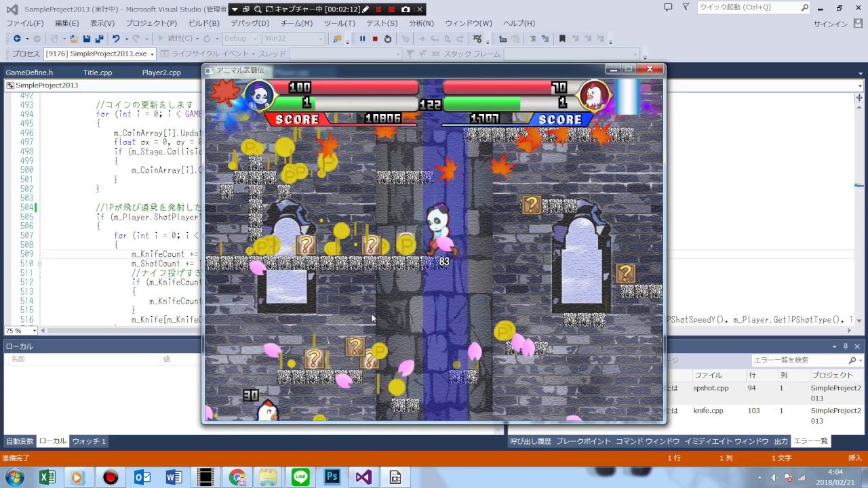Image resolution: width=868 pixels, height=488 pixels.
Task: Click the サインイン link
Action: tap(831, 24)
